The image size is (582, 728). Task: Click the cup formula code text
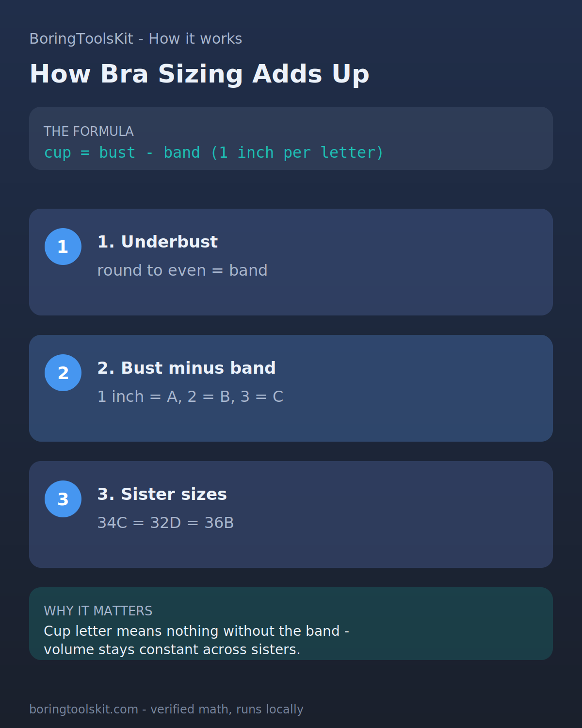tap(214, 153)
